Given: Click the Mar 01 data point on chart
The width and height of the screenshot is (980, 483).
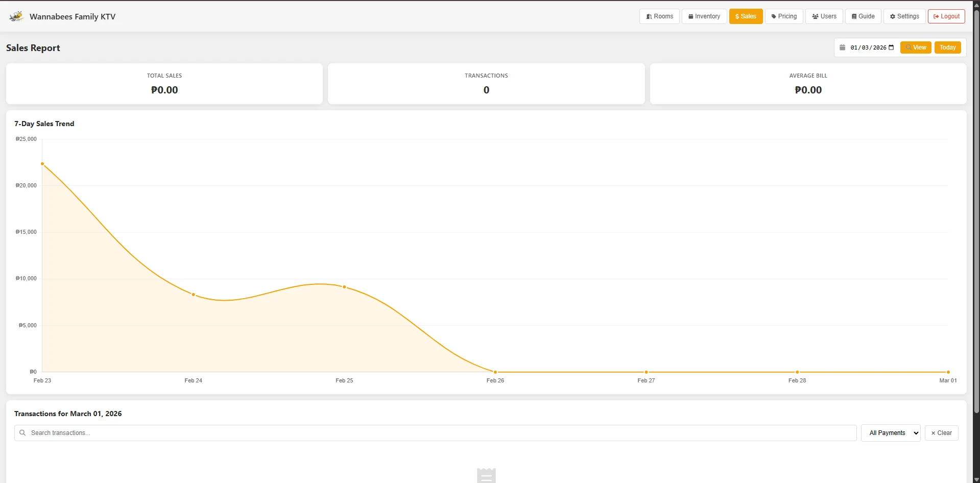Looking at the screenshot, I should [x=948, y=372].
